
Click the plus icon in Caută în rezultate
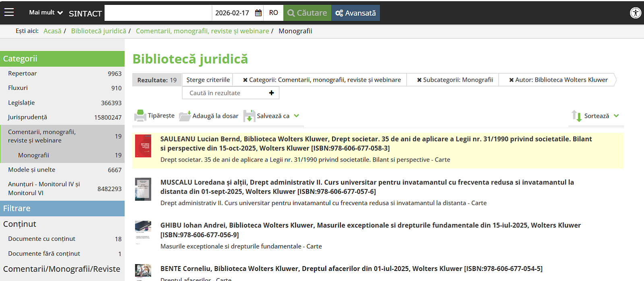[x=271, y=93]
